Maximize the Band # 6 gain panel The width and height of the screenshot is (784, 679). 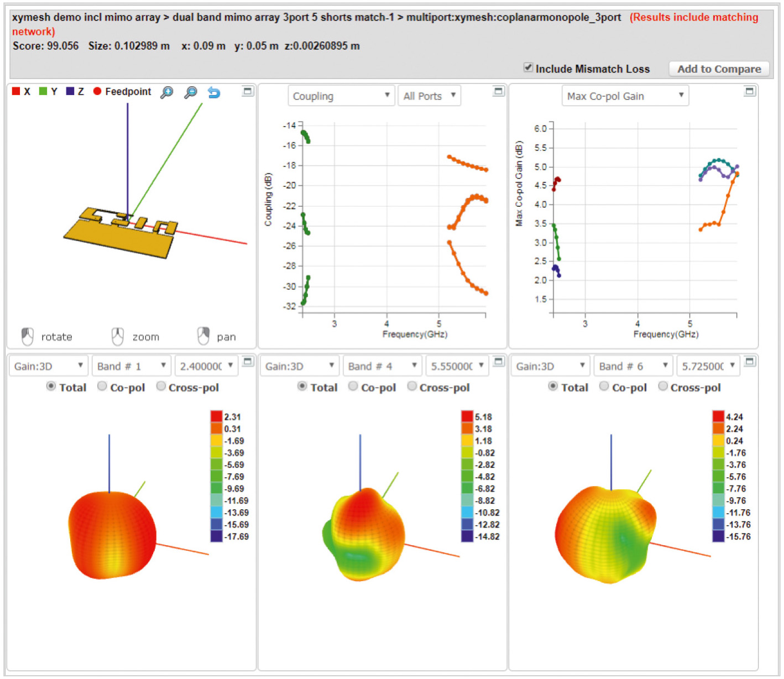click(x=749, y=362)
